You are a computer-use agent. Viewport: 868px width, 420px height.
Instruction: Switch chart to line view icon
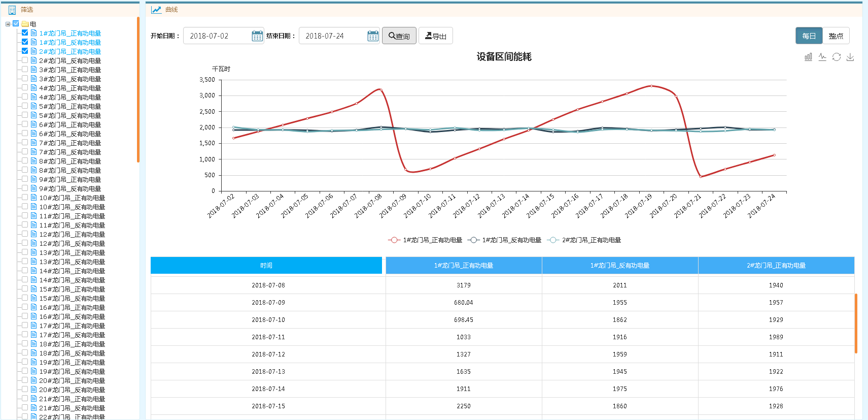tap(822, 57)
